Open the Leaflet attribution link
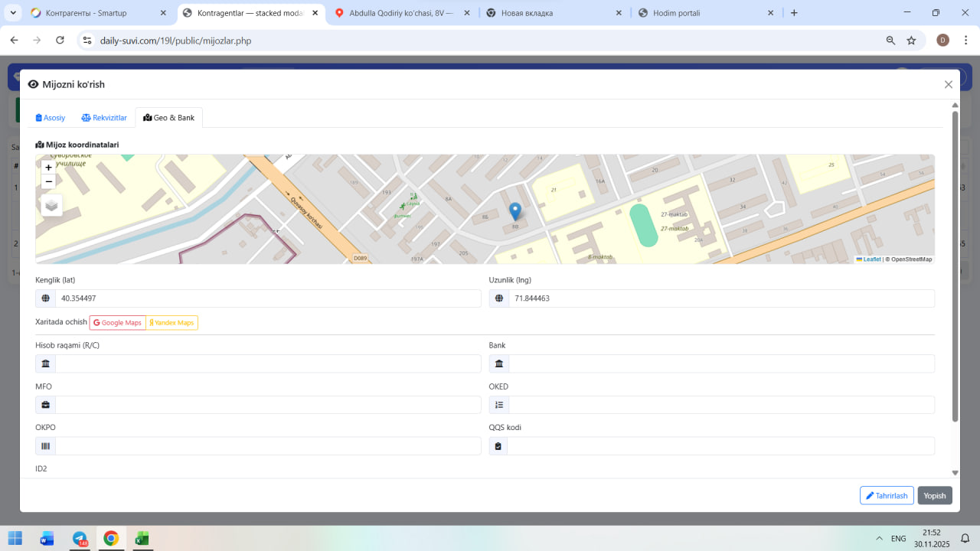The height and width of the screenshot is (551, 980). 871,259
